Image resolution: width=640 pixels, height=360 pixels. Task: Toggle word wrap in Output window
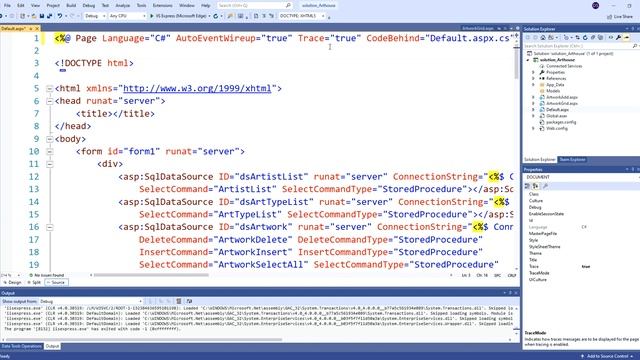point(189,301)
